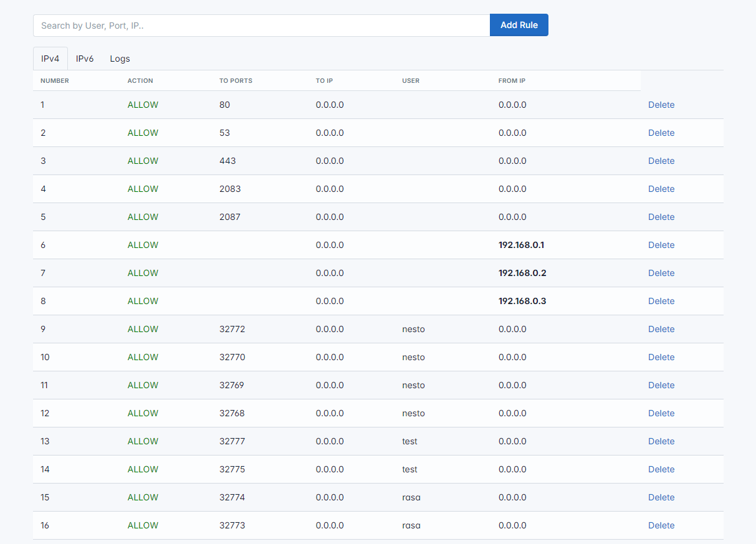This screenshot has height=544, width=756.
Task: Click port 2087 cell
Action: [x=230, y=217]
